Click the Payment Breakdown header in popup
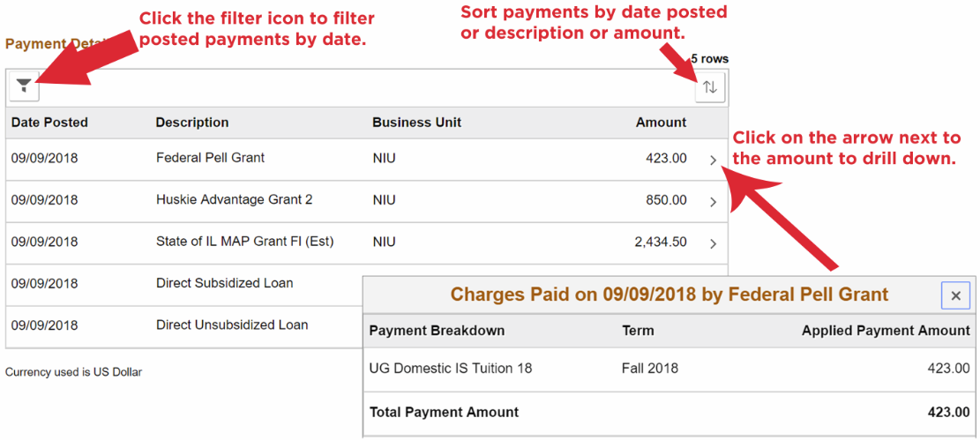Screen dimensions: 980x440 (437, 331)
